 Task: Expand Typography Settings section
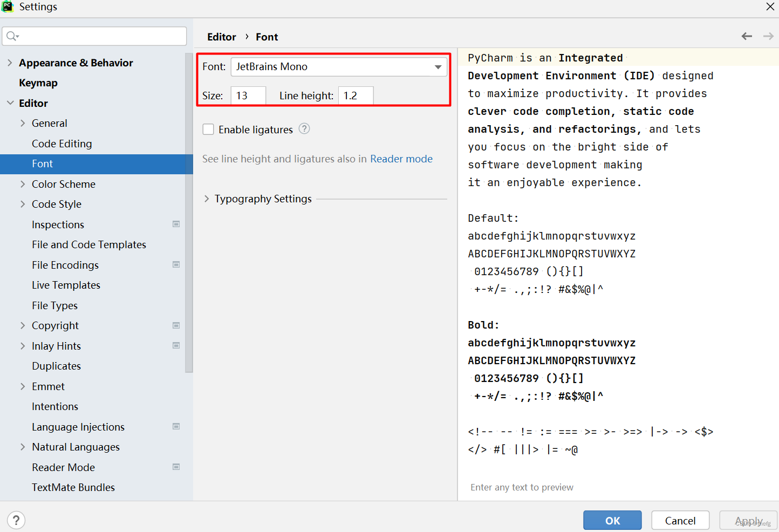[207, 199]
